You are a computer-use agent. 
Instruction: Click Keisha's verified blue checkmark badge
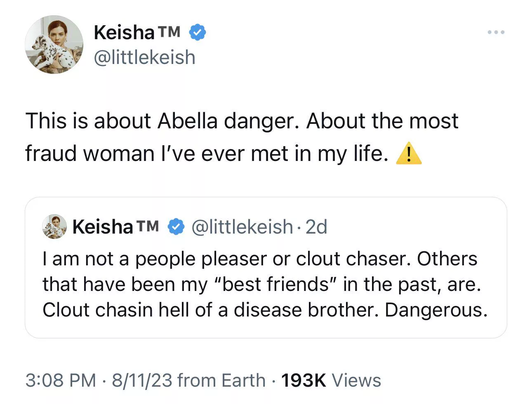[197, 32]
